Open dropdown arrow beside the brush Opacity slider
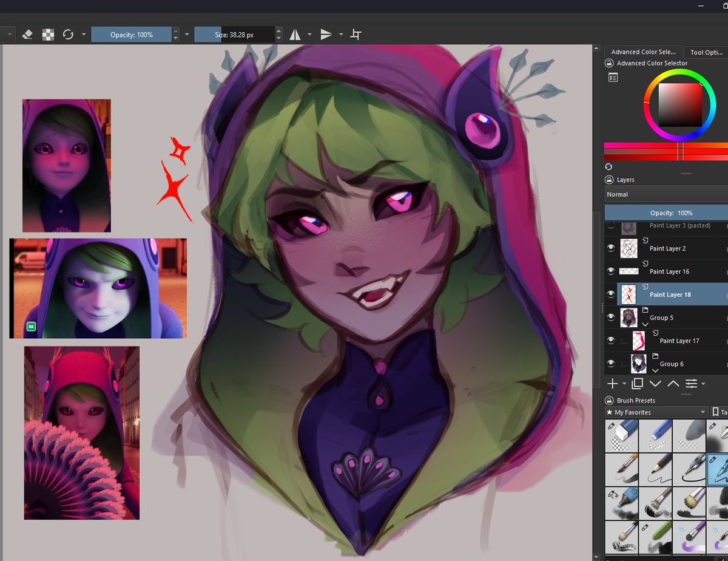 187,35
